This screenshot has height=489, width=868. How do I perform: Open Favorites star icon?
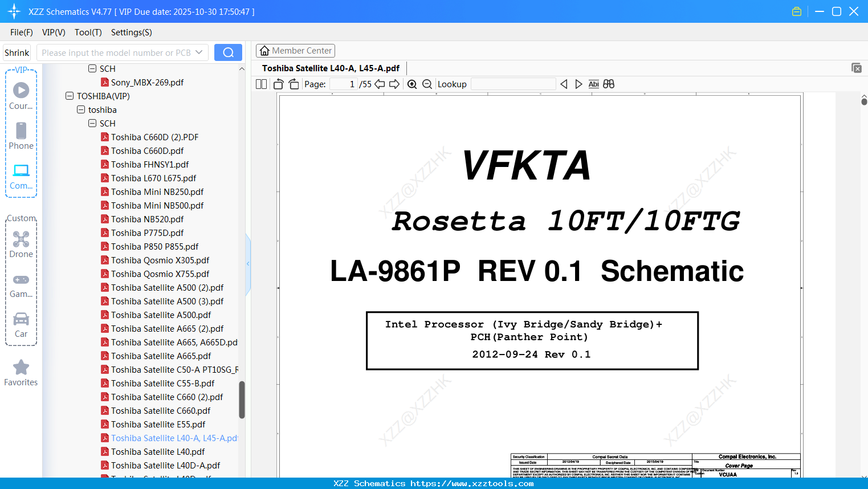21,367
